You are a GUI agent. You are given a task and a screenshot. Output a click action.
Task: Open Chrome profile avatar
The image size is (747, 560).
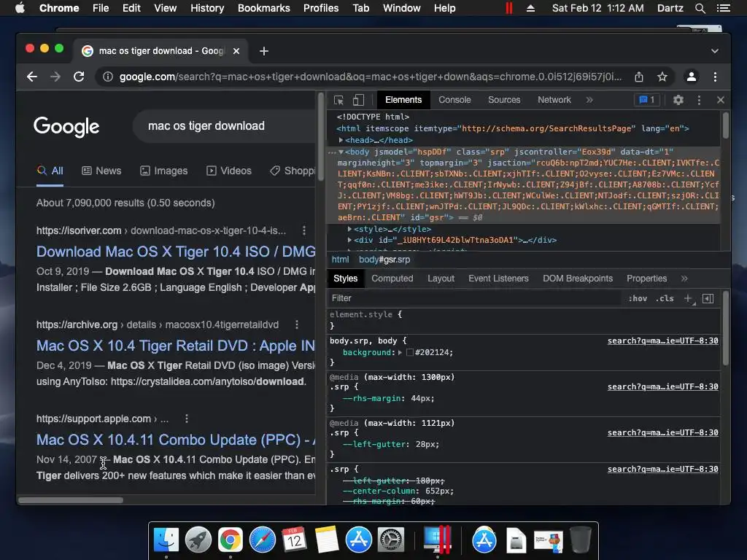tap(692, 77)
